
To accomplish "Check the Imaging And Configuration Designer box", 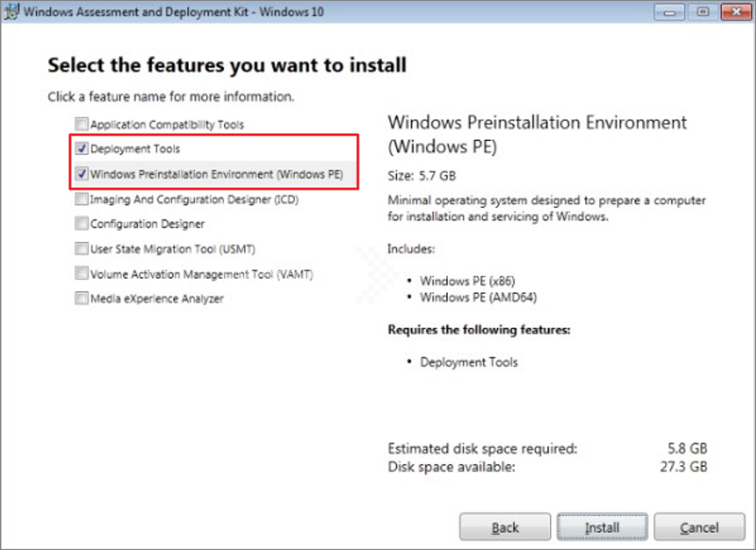I will (x=82, y=199).
